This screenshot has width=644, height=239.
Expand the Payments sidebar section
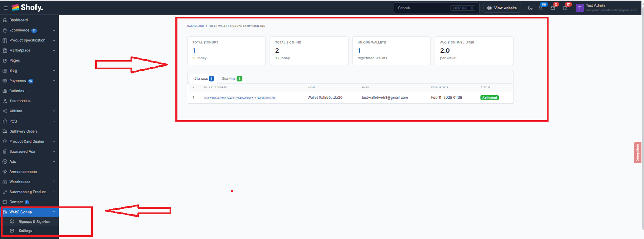[18, 81]
